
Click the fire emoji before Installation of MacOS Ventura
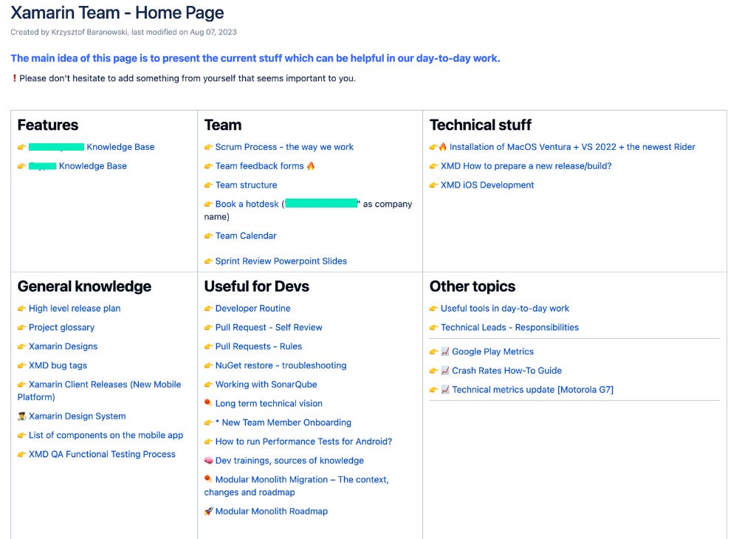pos(443,146)
